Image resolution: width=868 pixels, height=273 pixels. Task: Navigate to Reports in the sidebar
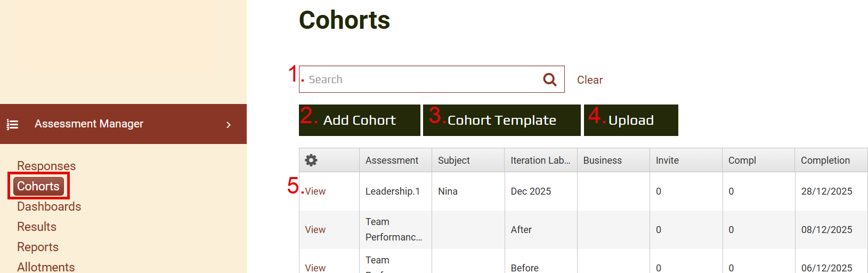coord(38,247)
